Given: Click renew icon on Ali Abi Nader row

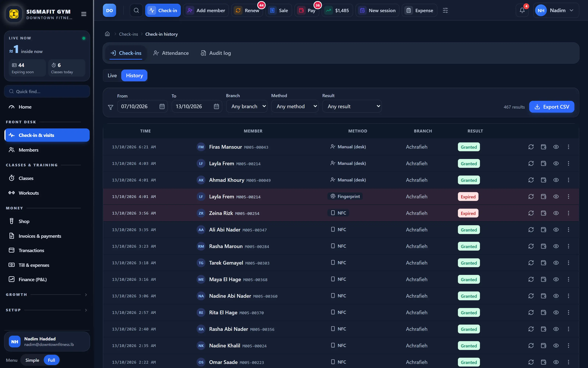Looking at the screenshot, I should [531, 229].
